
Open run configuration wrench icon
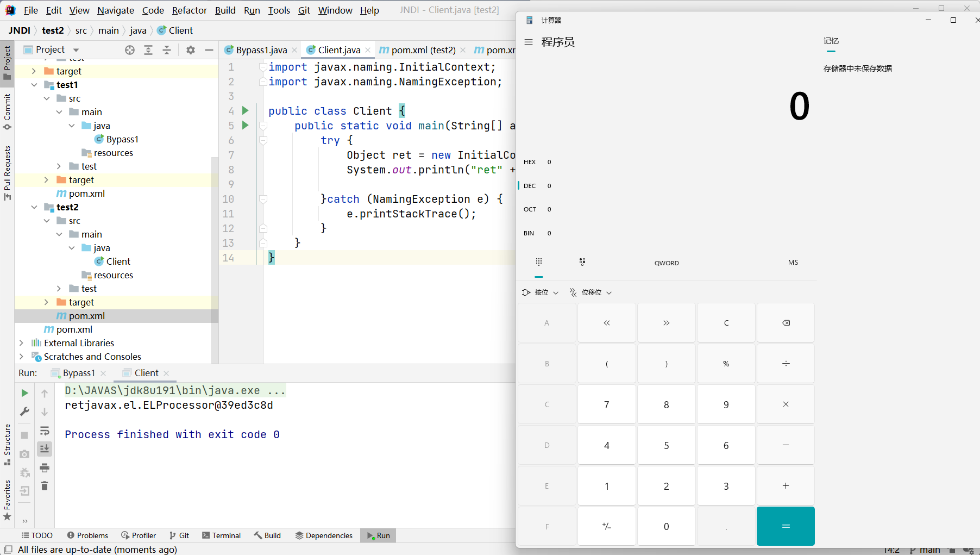[x=24, y=411]
